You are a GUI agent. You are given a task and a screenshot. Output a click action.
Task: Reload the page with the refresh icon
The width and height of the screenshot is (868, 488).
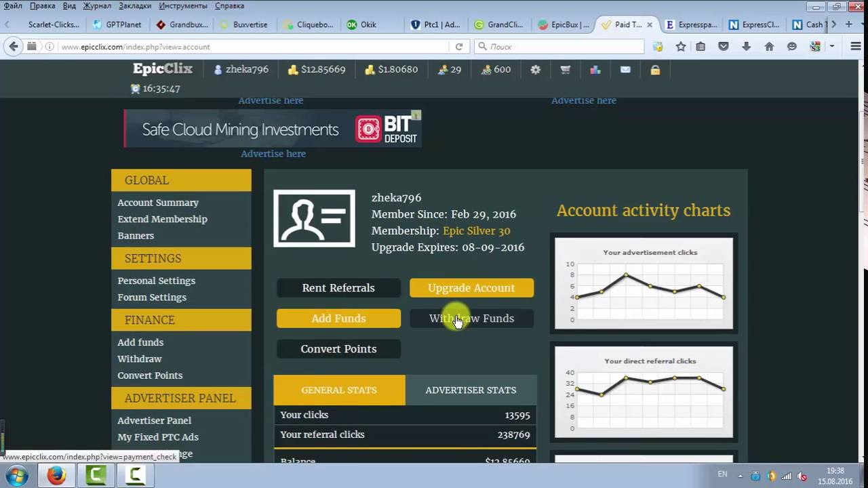459,47
